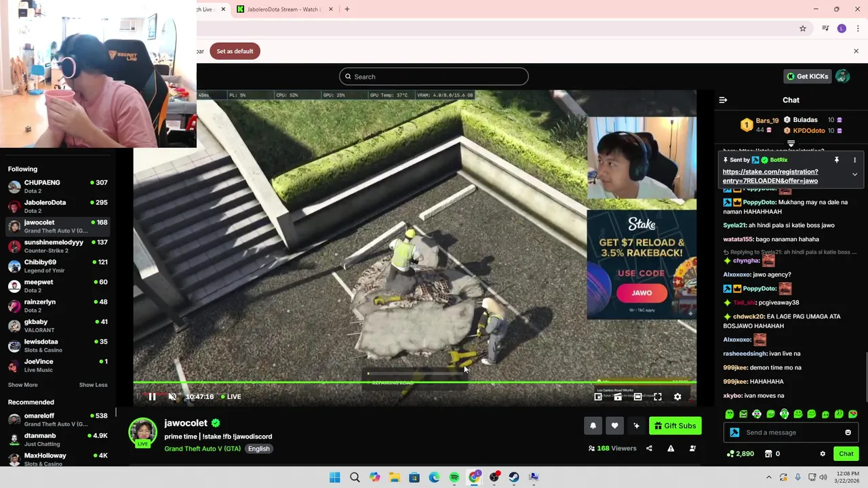Expand the pinned BotRix message chevron
The height and width of the screenshot is (488, 868).
point(854,174)
